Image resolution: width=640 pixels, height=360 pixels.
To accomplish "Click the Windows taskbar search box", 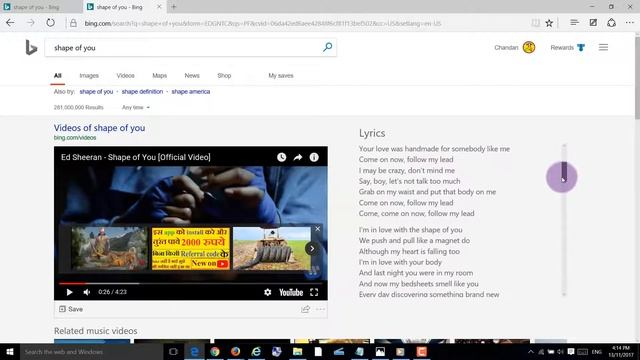I will pos(90,351).
